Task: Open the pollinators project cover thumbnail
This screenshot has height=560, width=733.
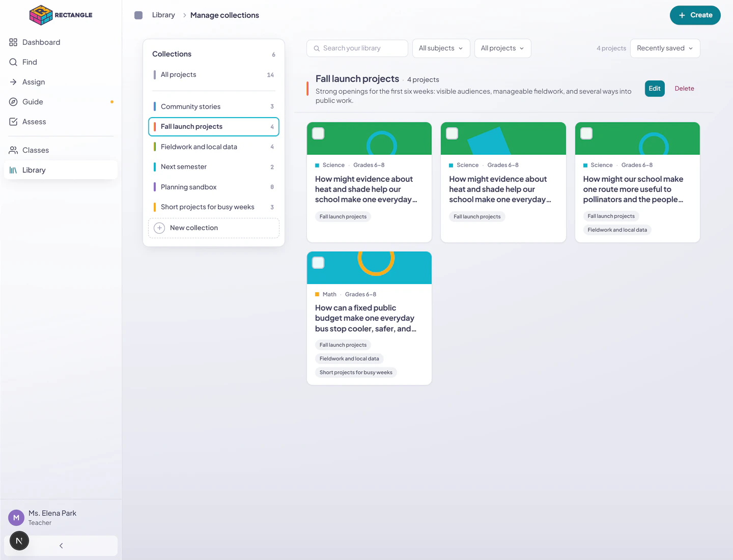Action: pyautogui.click(x=637, y=138)
